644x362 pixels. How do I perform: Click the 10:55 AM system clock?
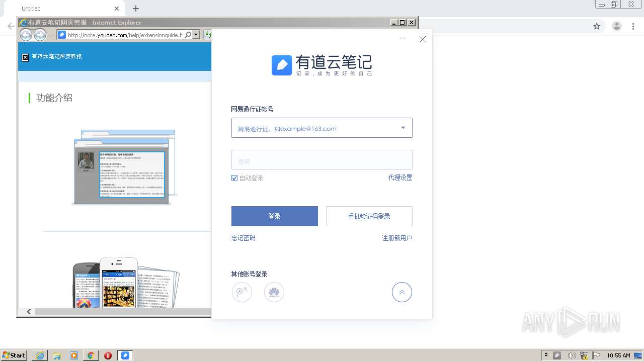pos(618,355)
